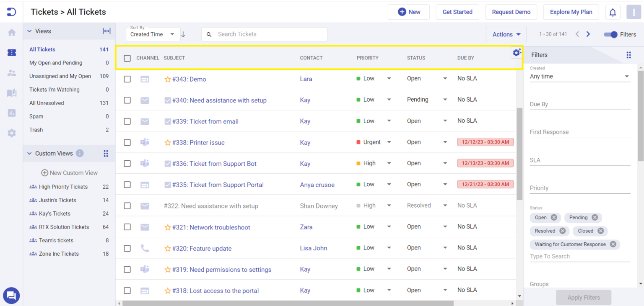The height and width of the screenshot is (306, 644).
Task: Select all tickets with the header checkbox
Action: 127,58
